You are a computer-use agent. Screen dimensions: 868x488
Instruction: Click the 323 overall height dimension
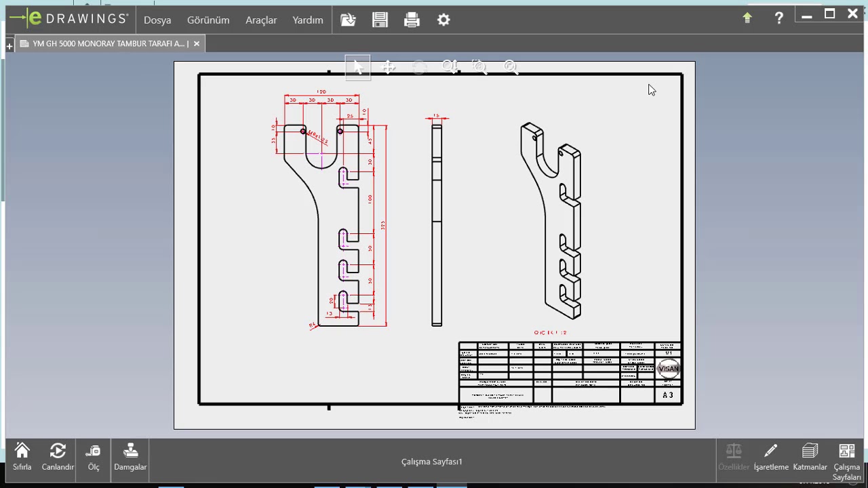tap(383, 225)
